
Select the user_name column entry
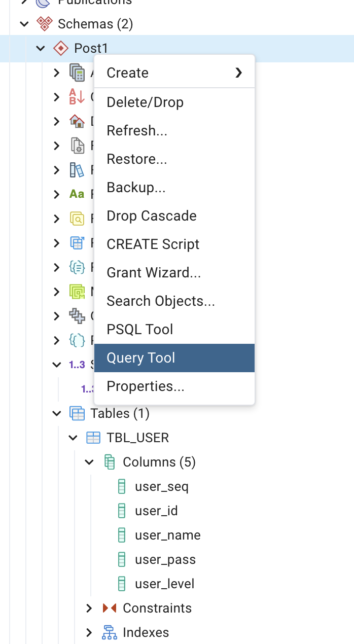[x=167, y=535]
